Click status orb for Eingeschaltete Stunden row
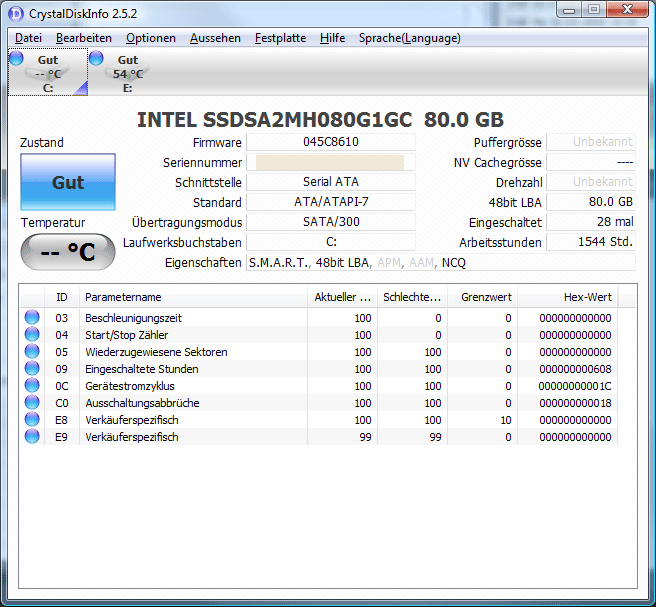Image resolution: width=656 pixels, height=607 pixels. (x=32, y=369)
